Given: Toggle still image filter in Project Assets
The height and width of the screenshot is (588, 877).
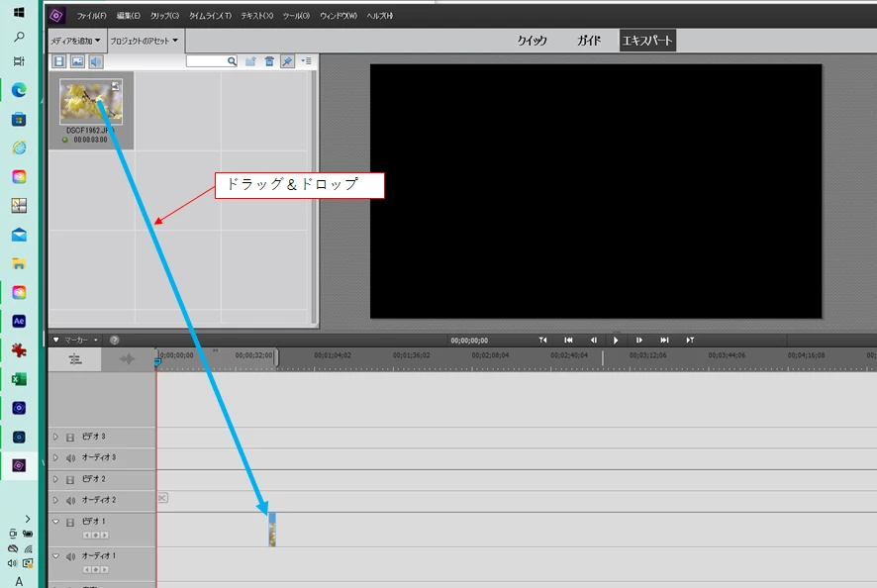Looking at the screenshot, I should 78,61.
